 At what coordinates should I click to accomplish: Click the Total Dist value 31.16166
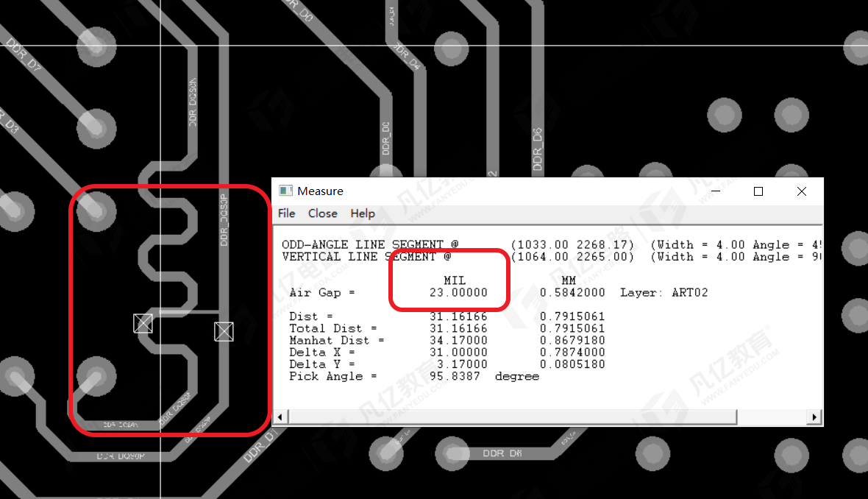[x=458, y=328]
